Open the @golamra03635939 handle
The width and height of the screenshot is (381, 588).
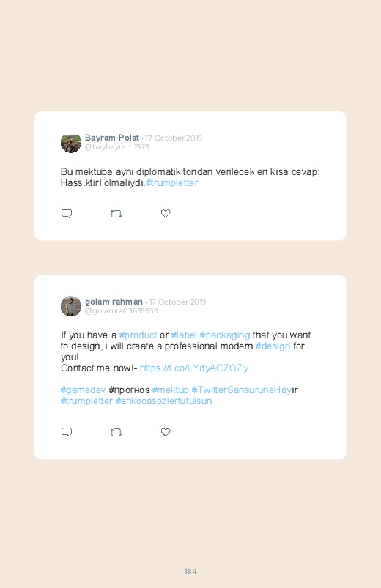(122, 310)
